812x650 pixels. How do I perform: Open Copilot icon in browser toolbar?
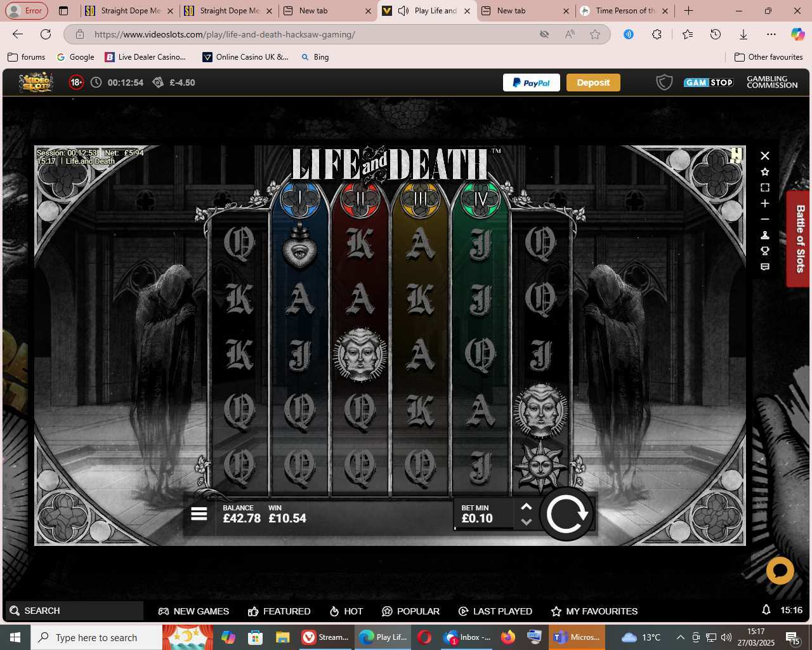(x=797, y=34)
